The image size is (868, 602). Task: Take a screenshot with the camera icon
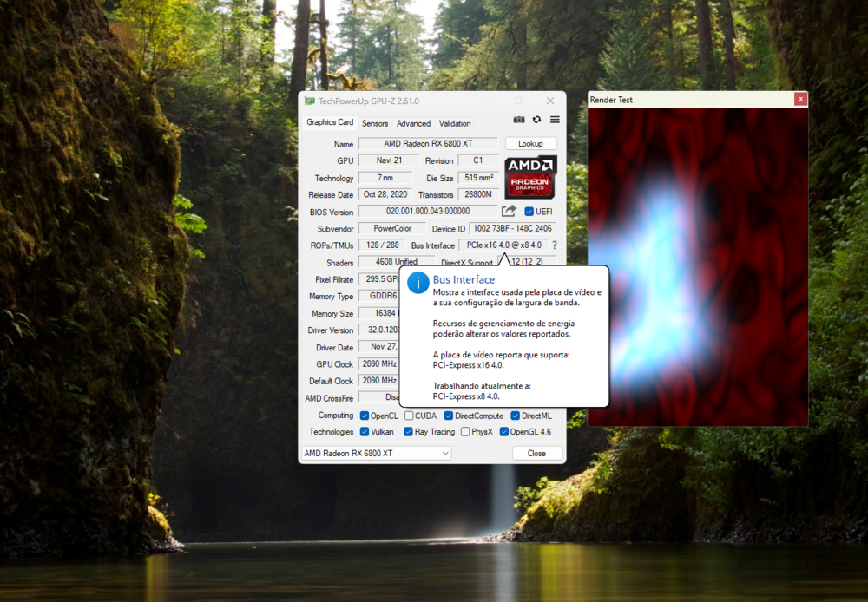click(x=519, y=120)
